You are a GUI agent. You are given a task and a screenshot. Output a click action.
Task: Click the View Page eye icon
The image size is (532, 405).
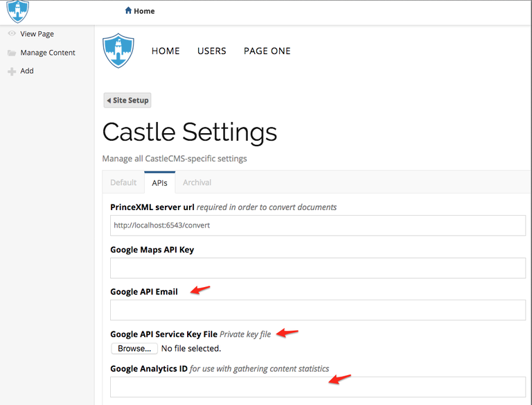[12, 33]
